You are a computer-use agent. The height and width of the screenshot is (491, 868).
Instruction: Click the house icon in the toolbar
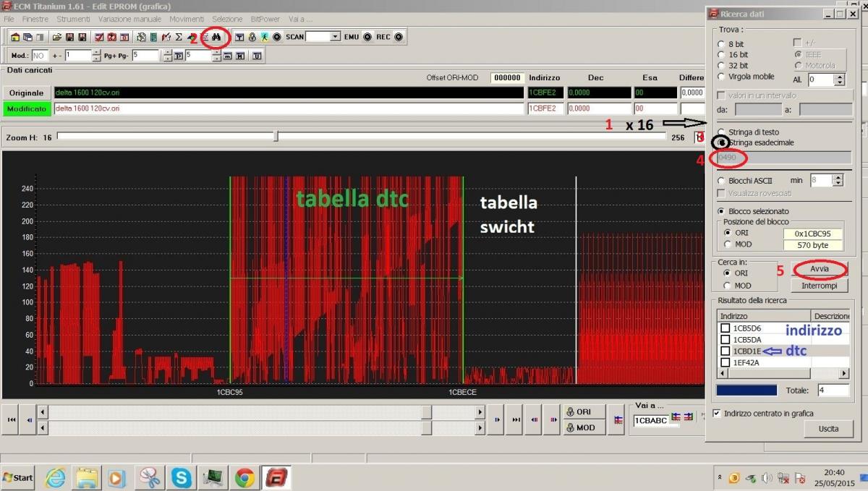pos(15,37)
